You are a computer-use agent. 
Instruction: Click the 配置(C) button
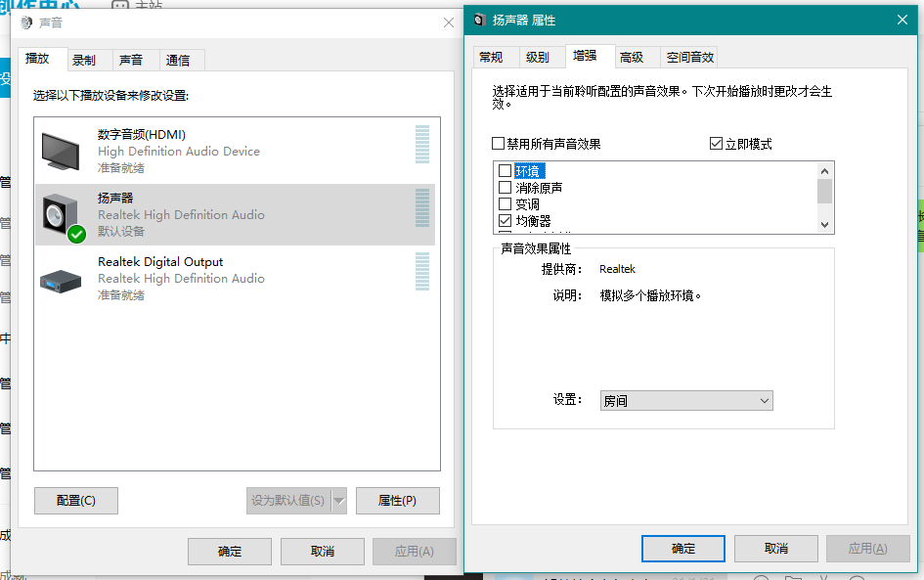pyautogui.click(x=76, y=501)
